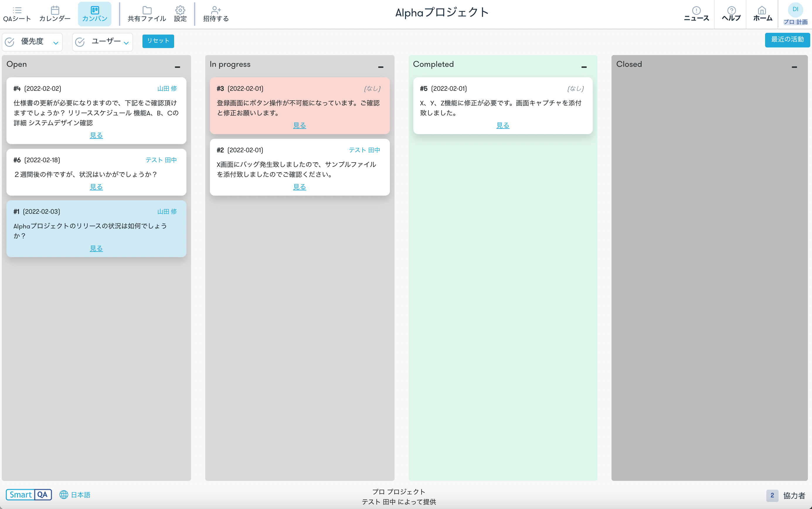812x509 pixels.
Task: Click 見る link on card #2
Action: 300,187
